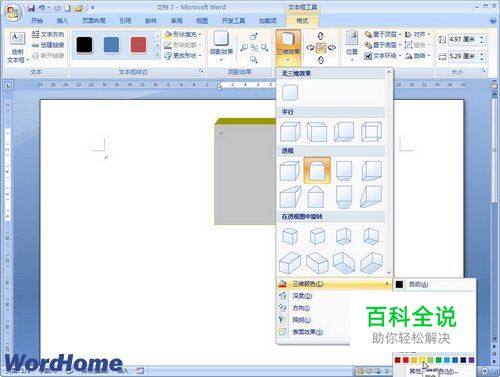Nudge shadow right icon
Viewport: 500px width, 377px height.
click(264, 48)
